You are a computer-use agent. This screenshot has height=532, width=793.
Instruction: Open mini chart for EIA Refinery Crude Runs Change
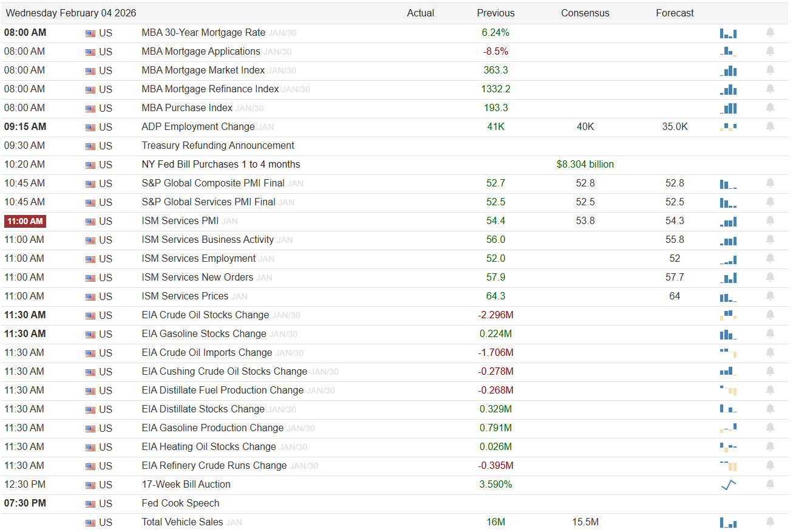tap(728, 466)
